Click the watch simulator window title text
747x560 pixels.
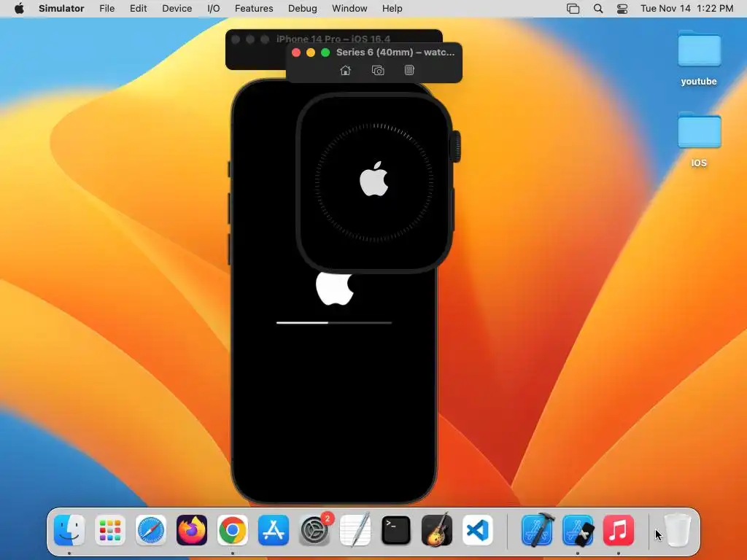coord(395,52)
